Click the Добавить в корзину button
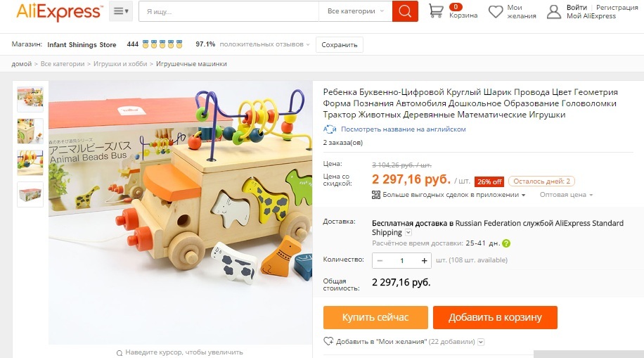This screenshot has height=358, width=644. click(495, 317)
